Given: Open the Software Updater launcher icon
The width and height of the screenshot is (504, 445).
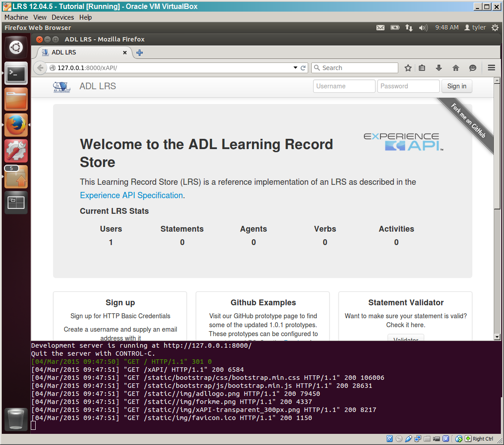Looking at the screenshot, I should [16, 177].
